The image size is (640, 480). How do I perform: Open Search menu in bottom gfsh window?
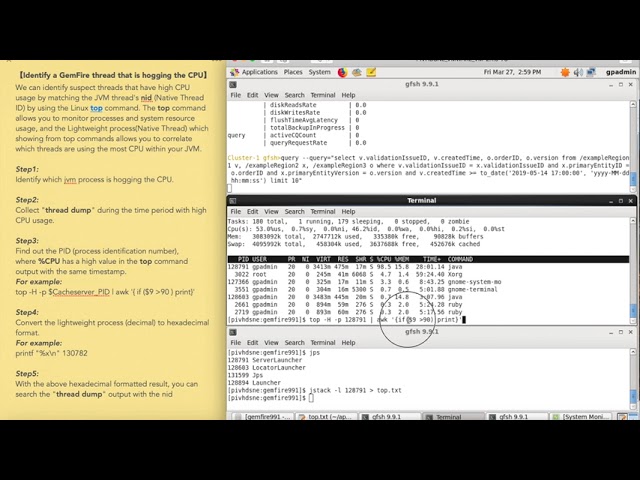[294, 342]
